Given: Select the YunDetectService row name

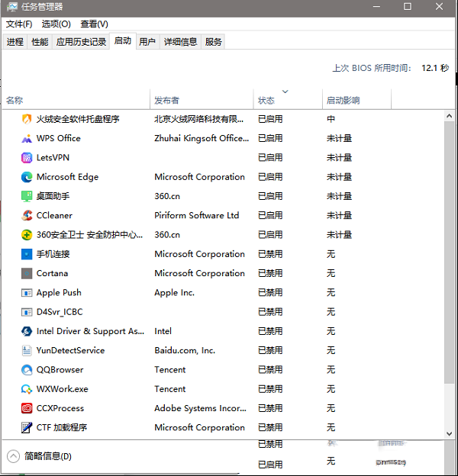Looking at the screenshot, I should 70,350.
